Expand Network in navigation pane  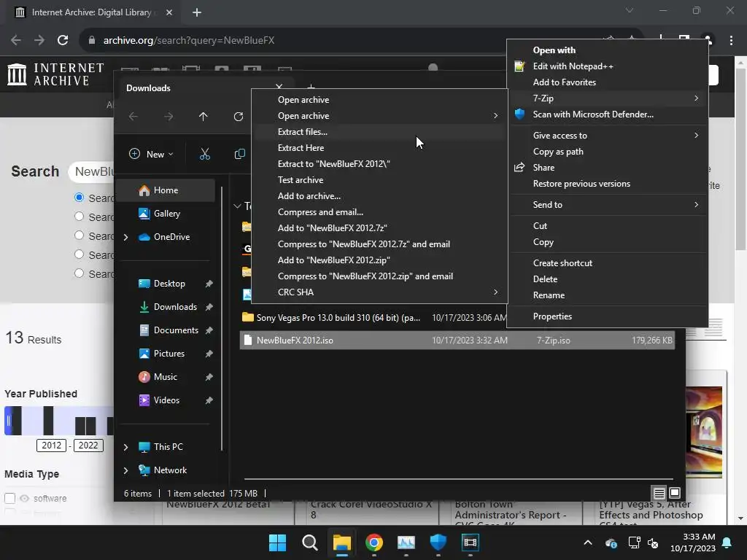pos(125,470)
